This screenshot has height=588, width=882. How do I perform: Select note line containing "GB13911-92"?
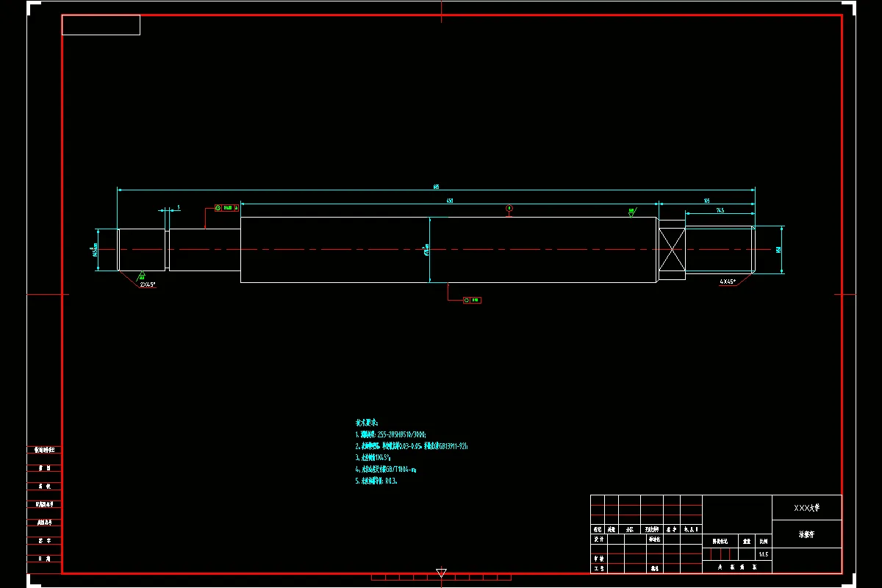(412, 446)
